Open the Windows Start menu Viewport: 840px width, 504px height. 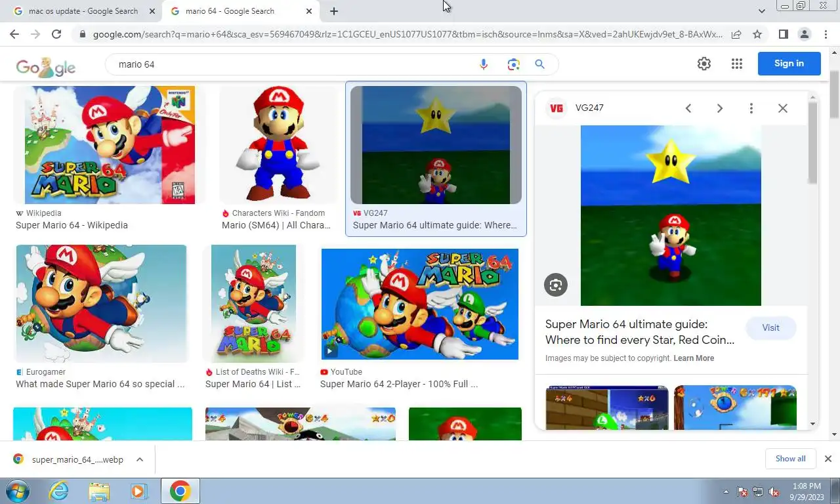coord(17,491)
